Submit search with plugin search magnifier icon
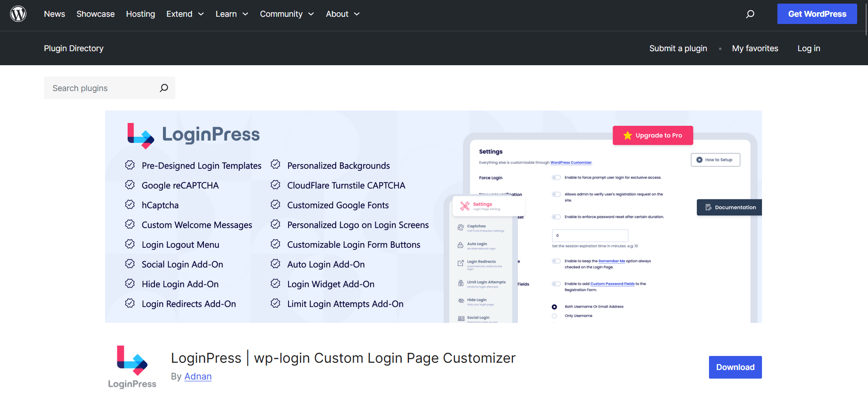 [164, 88]
